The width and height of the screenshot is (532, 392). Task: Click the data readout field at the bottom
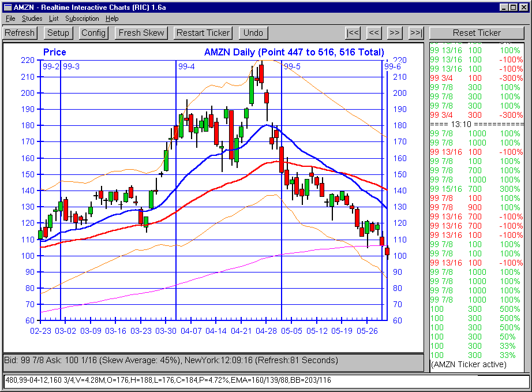click(x=266, y=381)
